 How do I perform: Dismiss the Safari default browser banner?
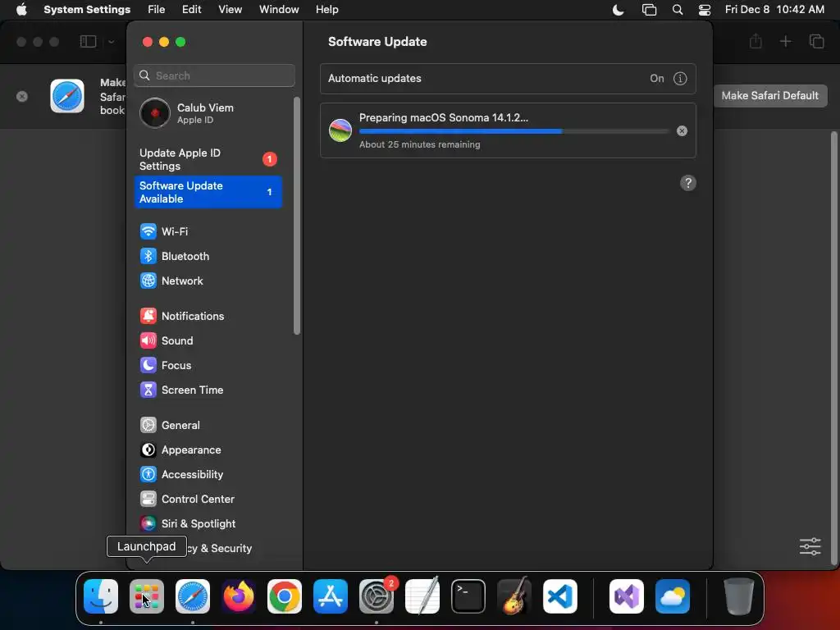point(22,97)
